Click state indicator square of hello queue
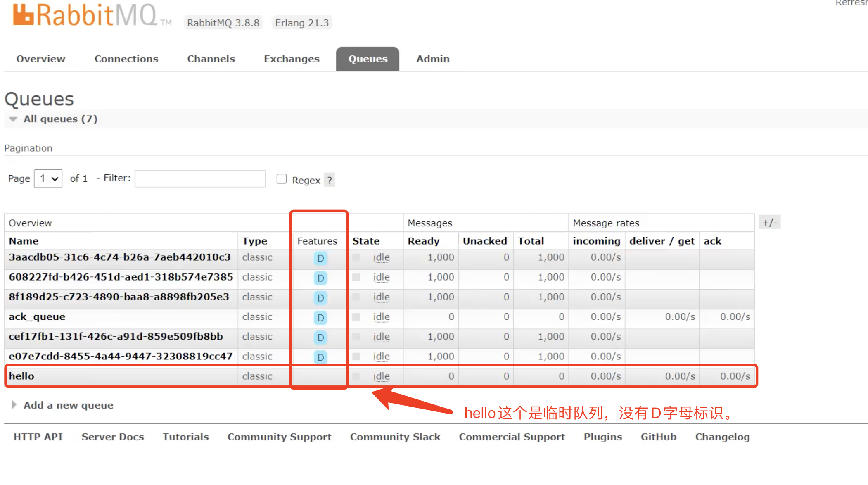Screen dimensions: 868x485 click(356, 376)
